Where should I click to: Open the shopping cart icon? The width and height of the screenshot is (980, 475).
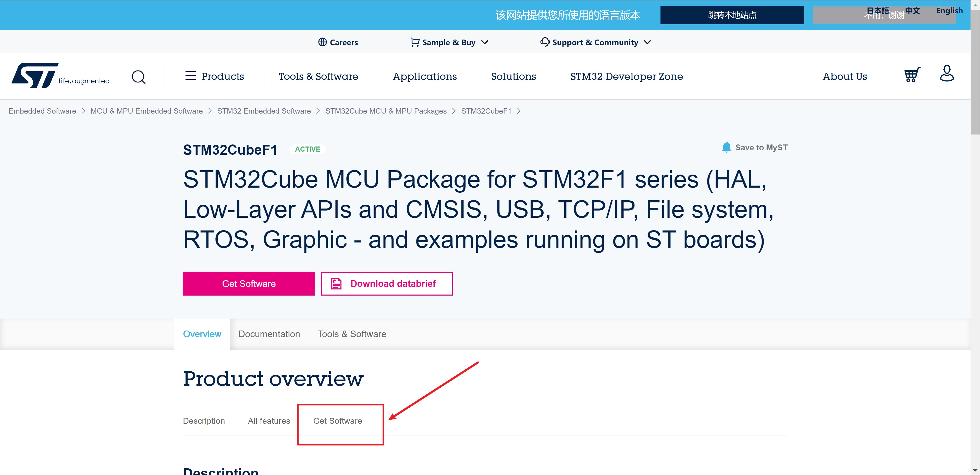point(912,75)
